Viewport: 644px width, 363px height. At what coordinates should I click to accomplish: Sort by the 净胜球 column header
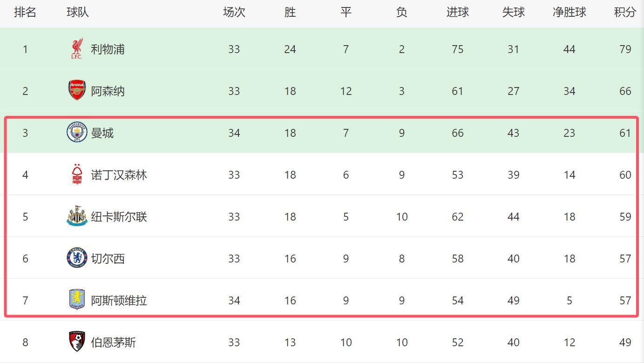(569, 12)
